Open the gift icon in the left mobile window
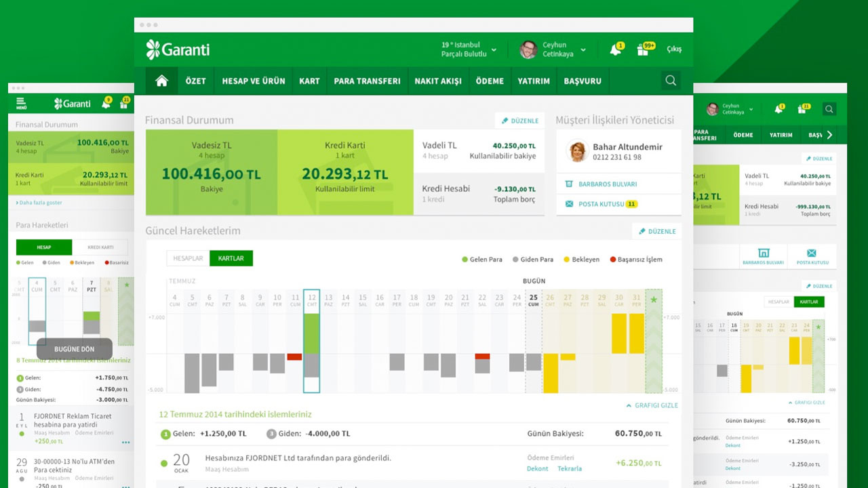 click(123, 103)
